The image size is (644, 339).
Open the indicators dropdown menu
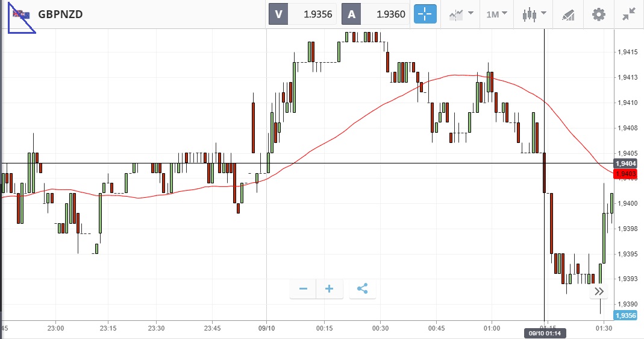pyautogui.click(x=459, y=14)
